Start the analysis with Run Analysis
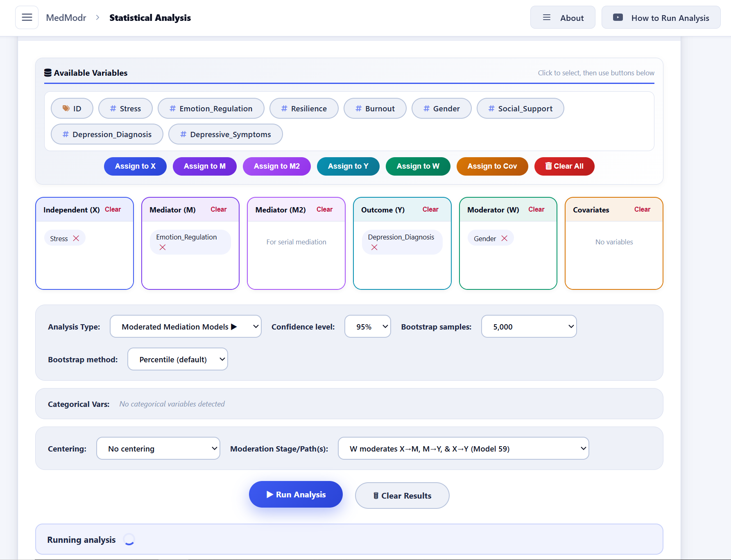Screen dimensions: 731x560 tap(296, 494)
